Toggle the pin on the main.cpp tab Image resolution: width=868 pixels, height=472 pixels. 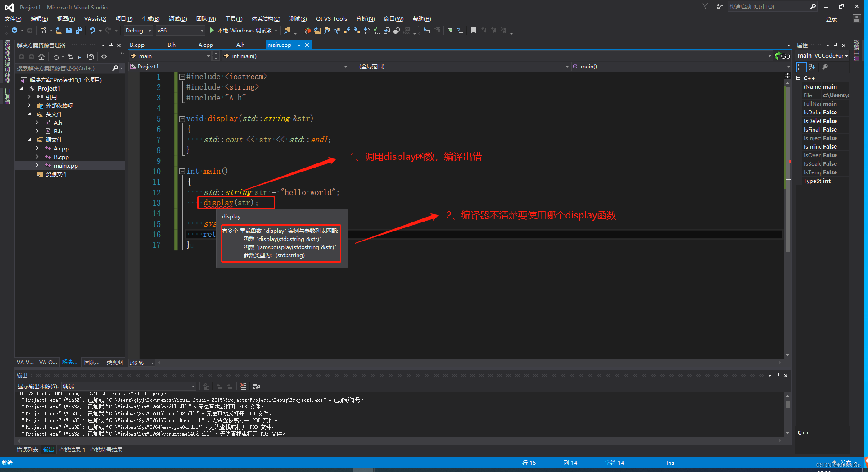point(298,45)
